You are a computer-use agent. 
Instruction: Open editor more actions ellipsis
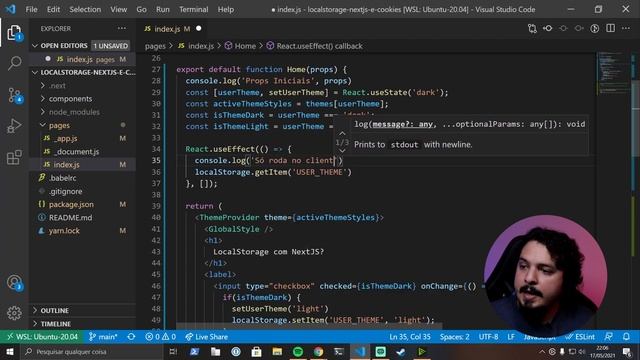tap(626, 29)
